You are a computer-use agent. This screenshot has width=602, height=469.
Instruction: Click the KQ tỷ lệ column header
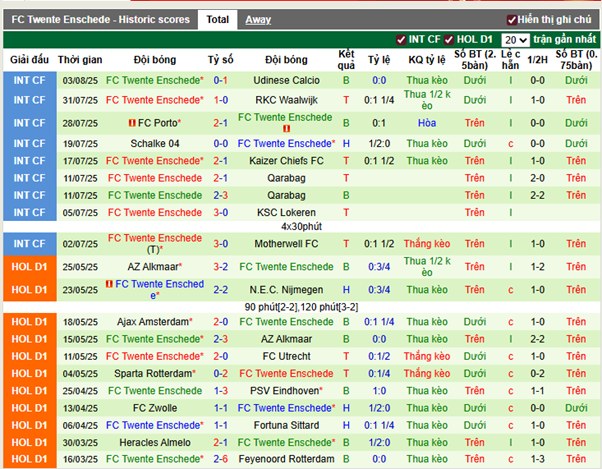(427, 60)
